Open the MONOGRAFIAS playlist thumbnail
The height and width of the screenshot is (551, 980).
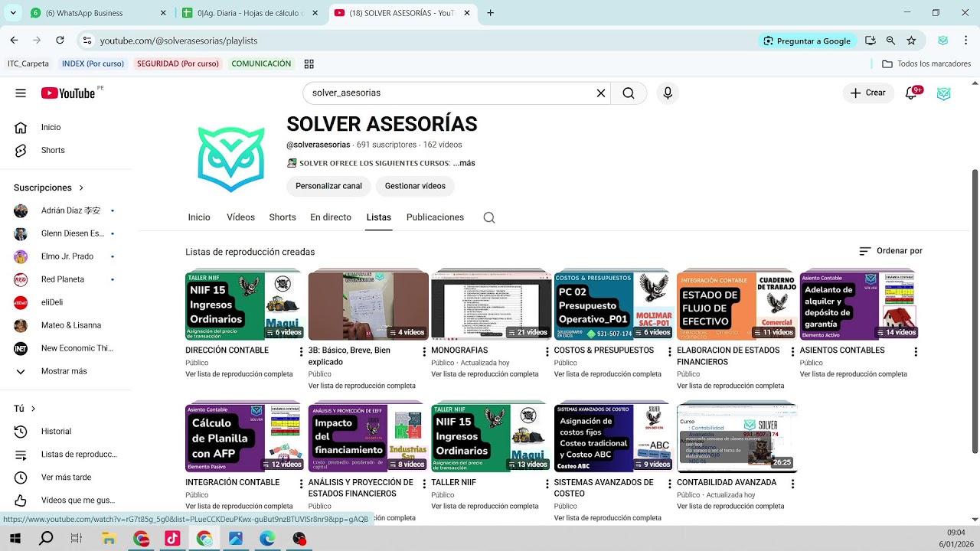[x=492, y=305]
